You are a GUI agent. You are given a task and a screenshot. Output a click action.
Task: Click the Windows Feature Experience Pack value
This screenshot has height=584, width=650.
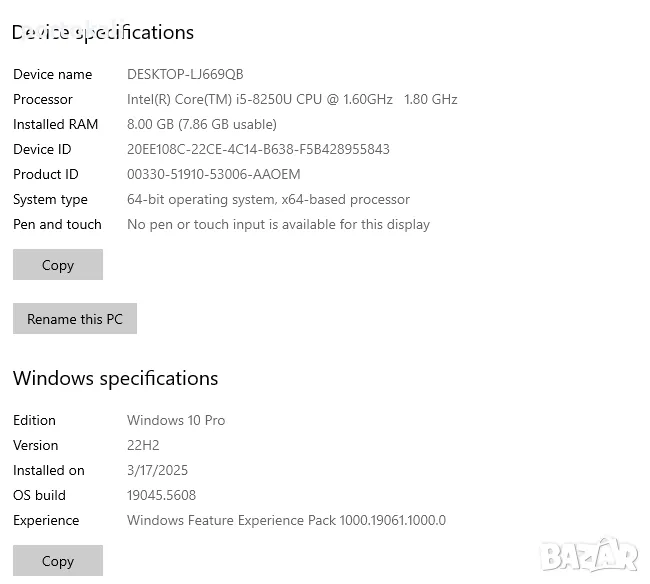click(x=286, y=520)
